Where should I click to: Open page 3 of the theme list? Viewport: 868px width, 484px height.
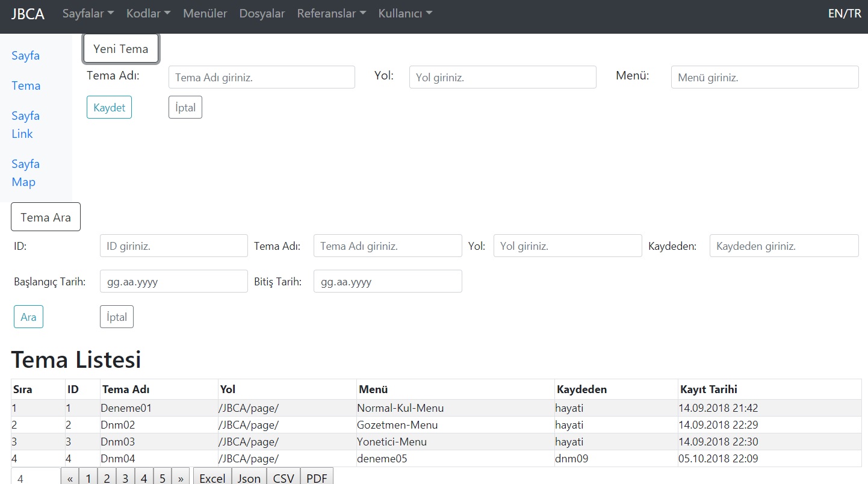click(125, 477)
